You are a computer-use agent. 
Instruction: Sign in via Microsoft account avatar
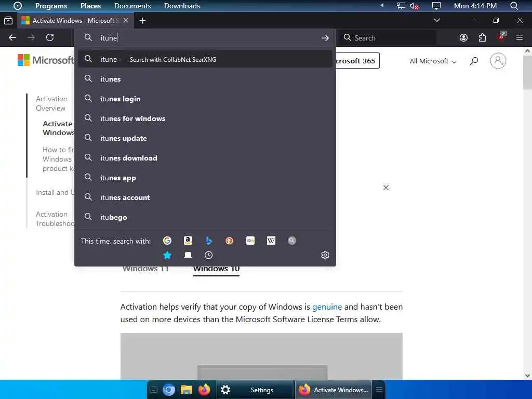498,61
